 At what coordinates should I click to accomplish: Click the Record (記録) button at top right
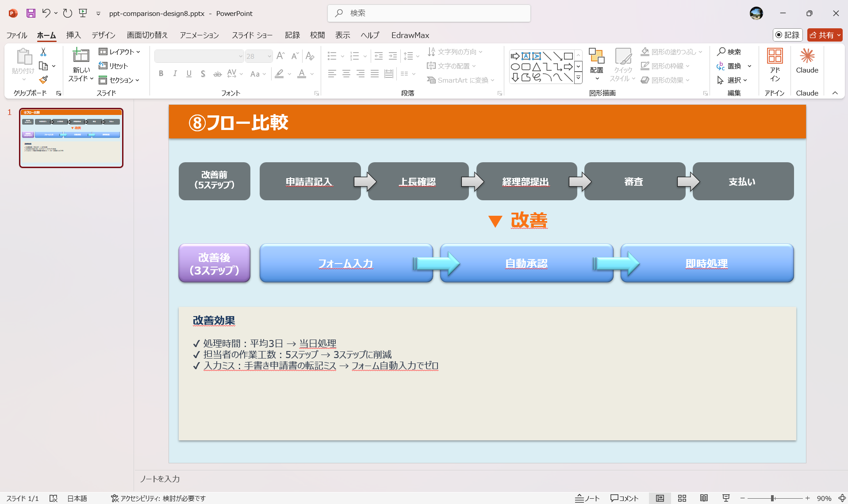pos(787,35)
